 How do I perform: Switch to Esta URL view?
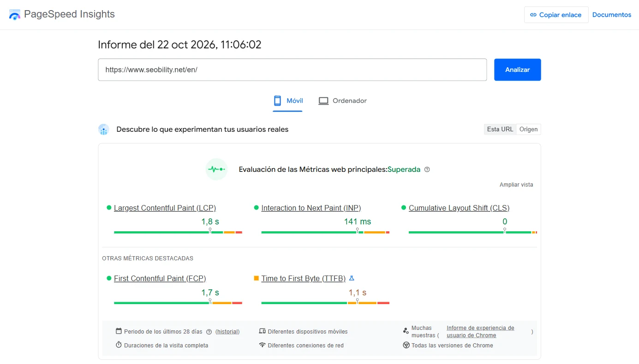(x=500, y=129)
